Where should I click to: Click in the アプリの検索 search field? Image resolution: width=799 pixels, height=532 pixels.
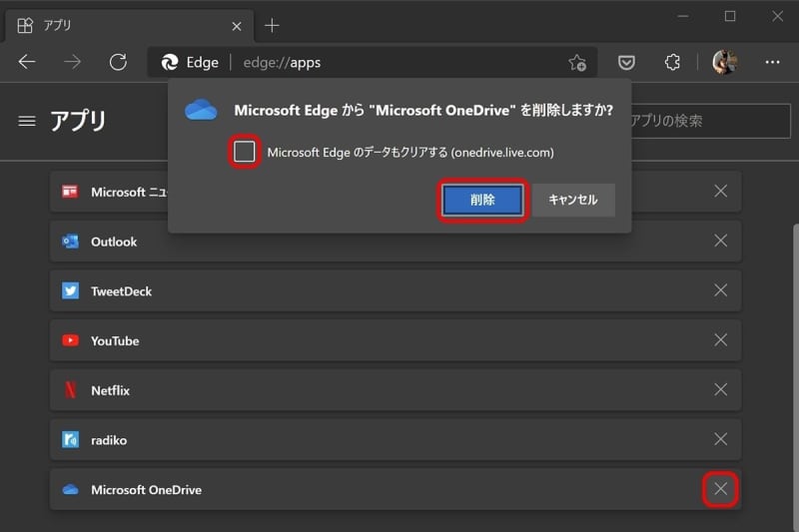click(711, 121)
